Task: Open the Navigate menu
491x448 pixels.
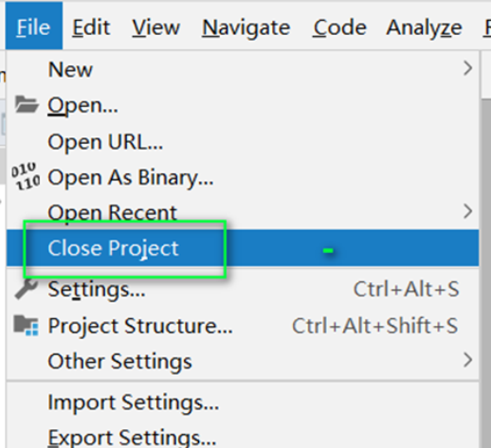Action: pos(245,27)
